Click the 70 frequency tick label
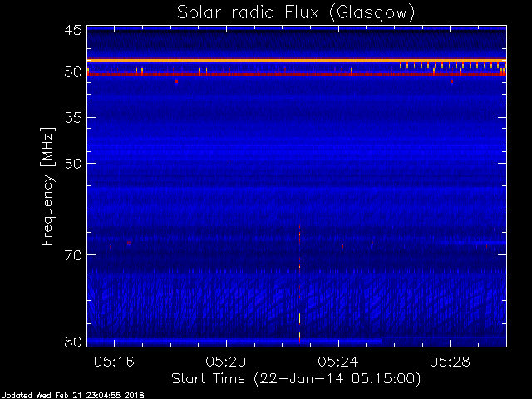The width and height of the screenshot is (532, 399). click(73, 255)
